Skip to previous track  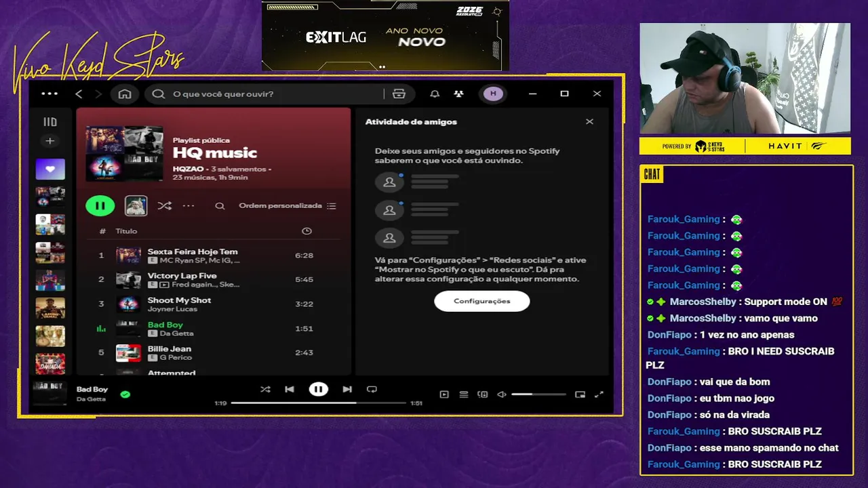[290, 389]
